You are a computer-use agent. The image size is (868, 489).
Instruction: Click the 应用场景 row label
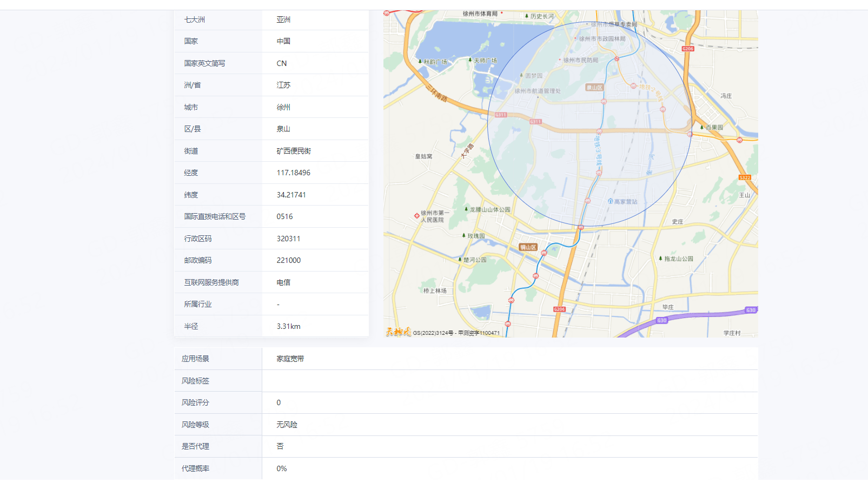click(195, 359)
